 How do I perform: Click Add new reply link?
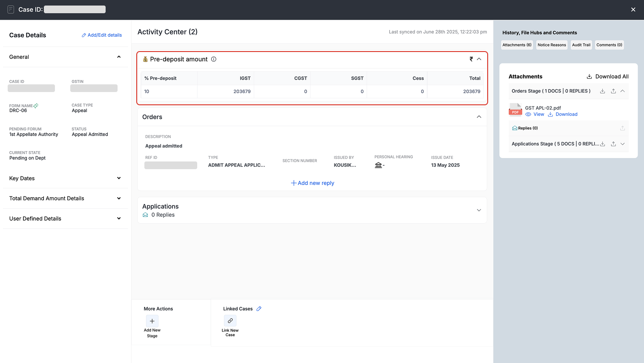[x=313, y=183]
